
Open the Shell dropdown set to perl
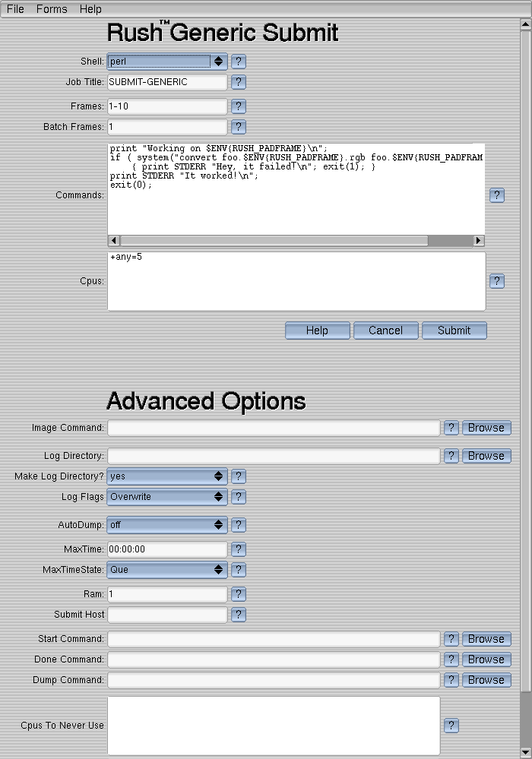tap(167, 62)
